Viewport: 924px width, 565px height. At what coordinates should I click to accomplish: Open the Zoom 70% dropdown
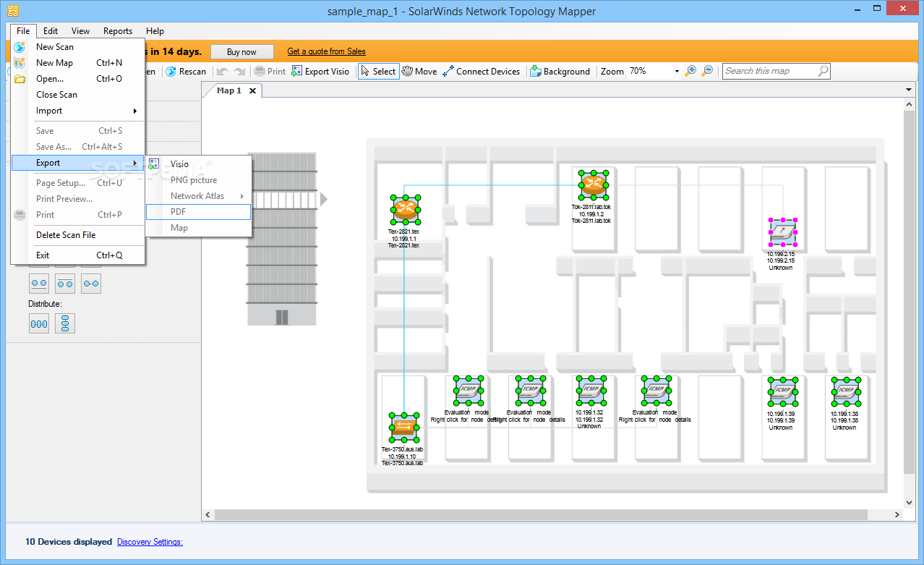tap(677, 72)
